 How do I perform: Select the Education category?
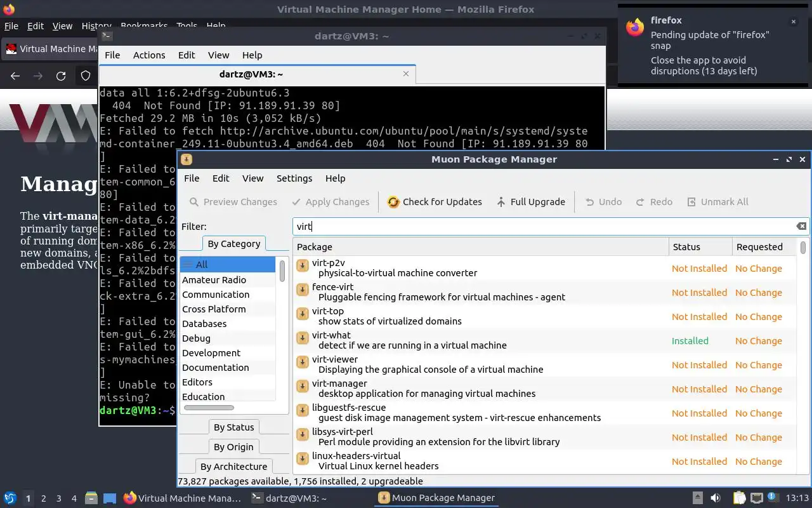click(228, 397)
